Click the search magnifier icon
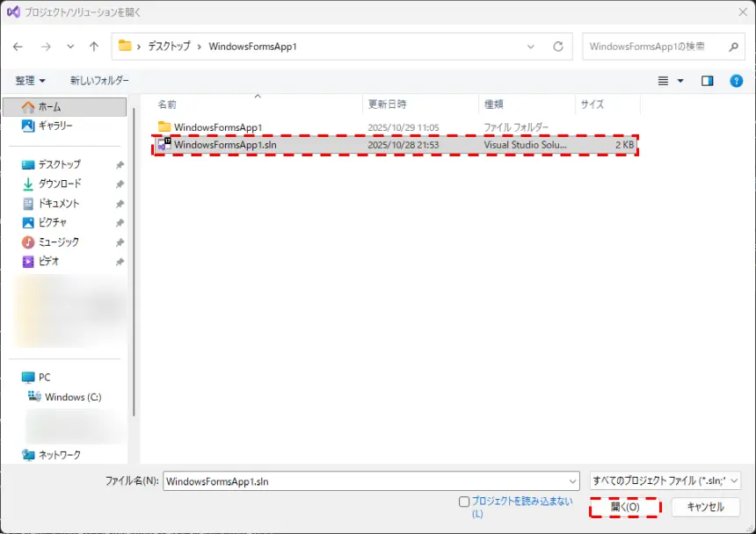 tap(733, 47)
